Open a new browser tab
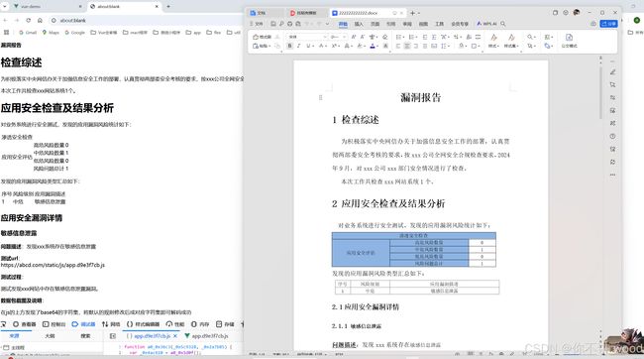Screen dimensions: 644x359 coord(168,7)
